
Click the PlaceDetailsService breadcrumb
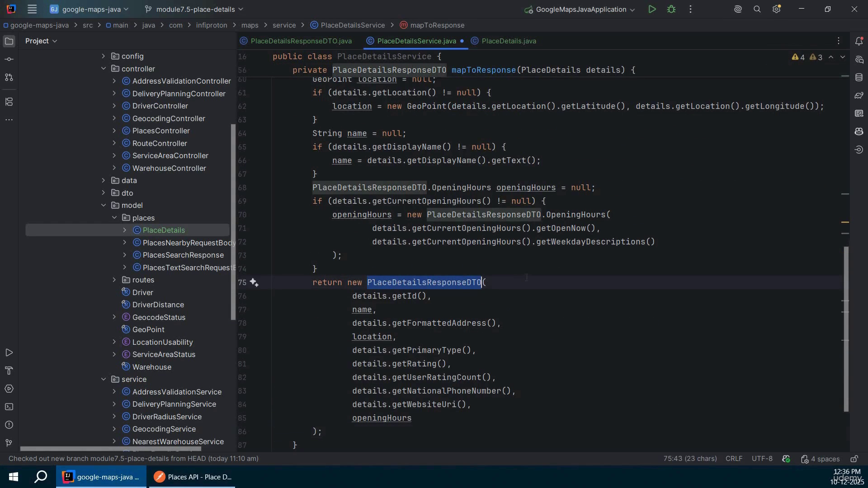point(348,25)
